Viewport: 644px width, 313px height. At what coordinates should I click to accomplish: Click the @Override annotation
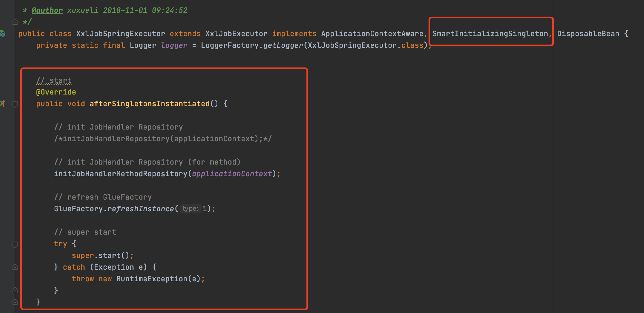[x=56, y=92]
